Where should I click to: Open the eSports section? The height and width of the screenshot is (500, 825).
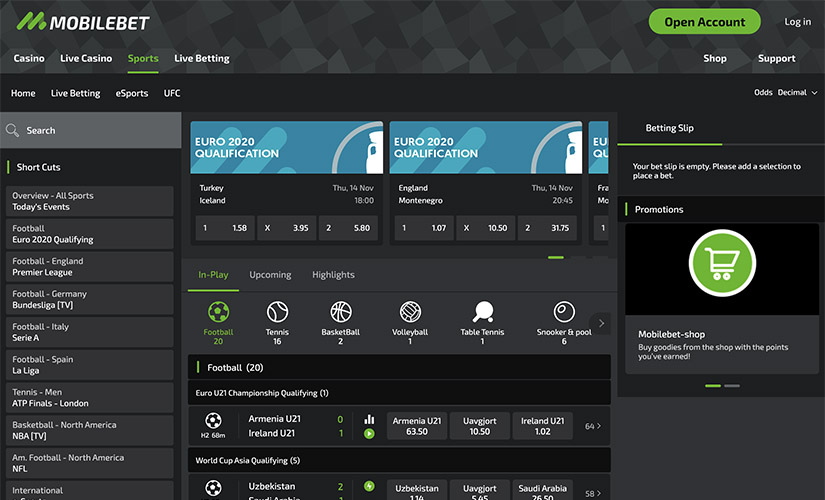[132, 93]
